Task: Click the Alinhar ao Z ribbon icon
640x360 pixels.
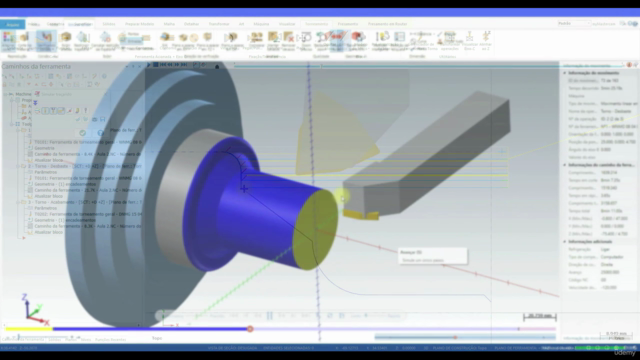Action: [x=485, y=41]
